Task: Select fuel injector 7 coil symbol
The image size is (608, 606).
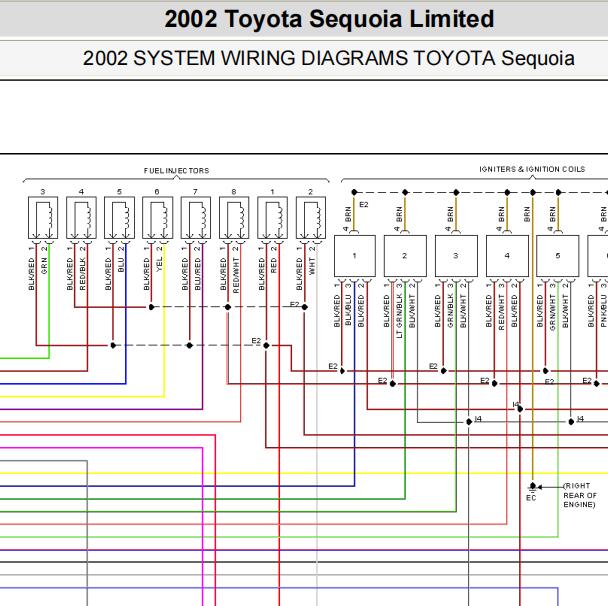Action: point(196,218)
